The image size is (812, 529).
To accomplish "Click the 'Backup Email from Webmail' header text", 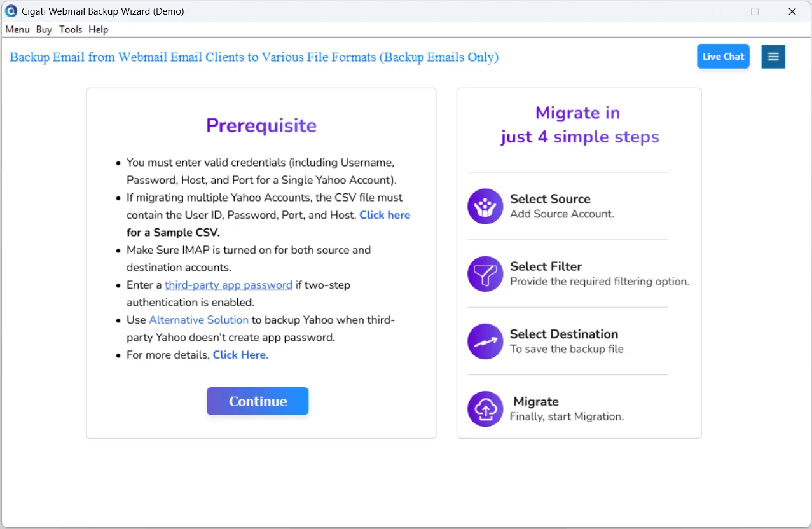I will click(x=254, y=57).
